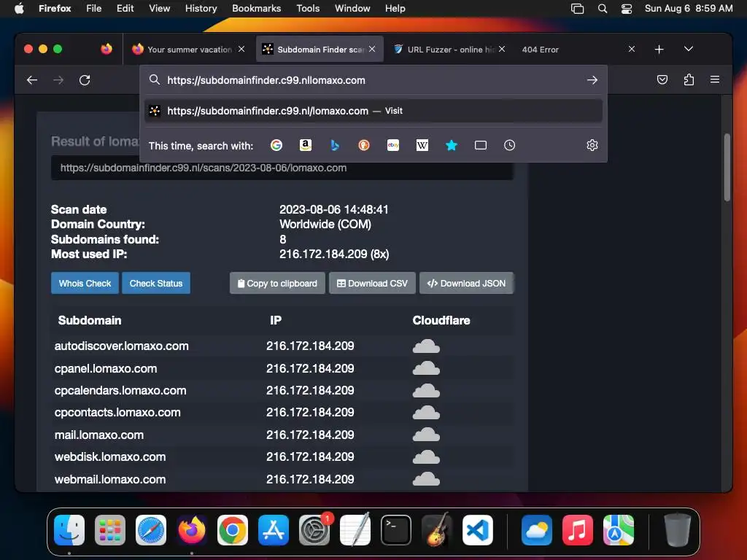This screenshot has height=560, width=747.
Task: Close the 404 Error tab
Action: click(632, 49)
